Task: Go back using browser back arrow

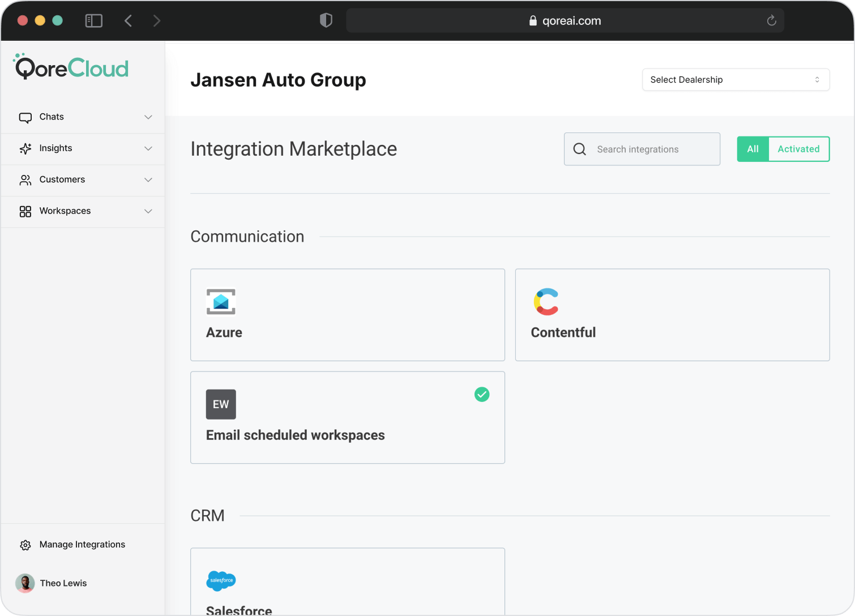Action: click(x=128, y=21)
